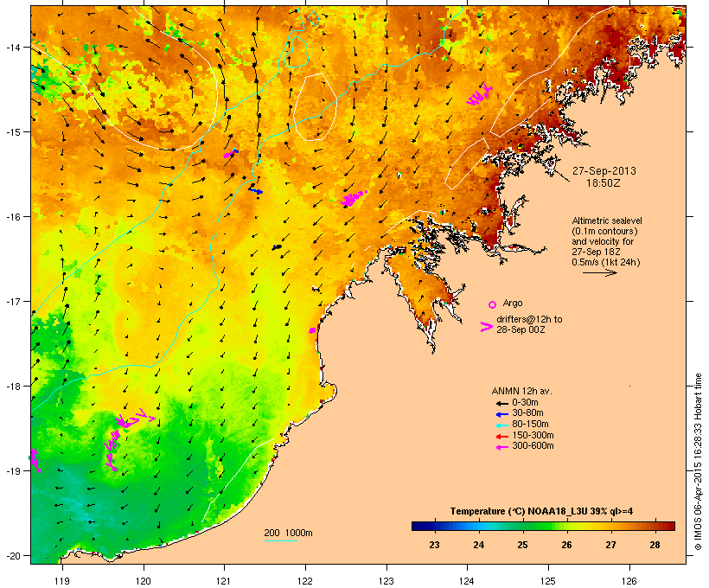Click the small white closed contour near 122E, 14.7S
The width and height of the screenshot is (709, 588).
click(316, 106)
